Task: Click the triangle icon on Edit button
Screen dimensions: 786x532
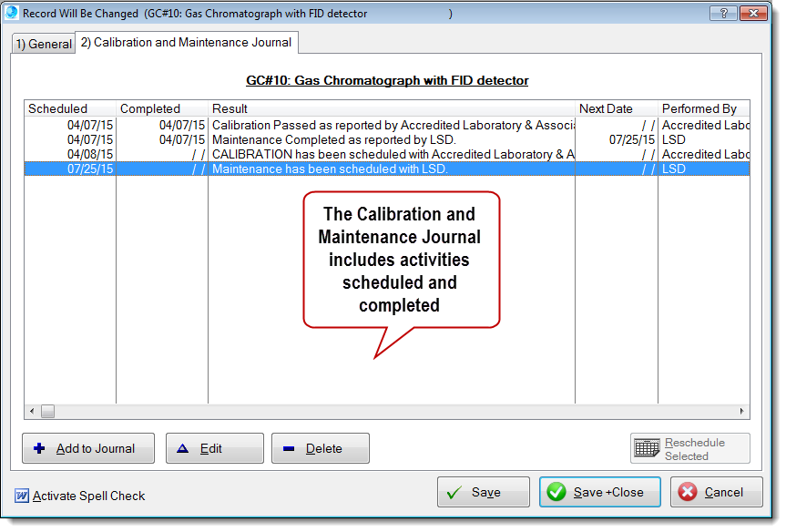Action: click(x=182, y=448)
